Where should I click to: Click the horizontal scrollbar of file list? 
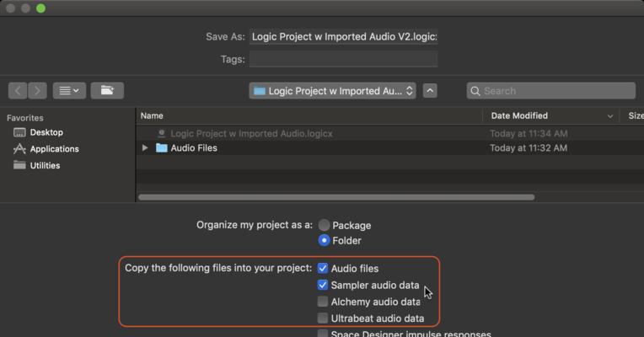tap(336, 197)
